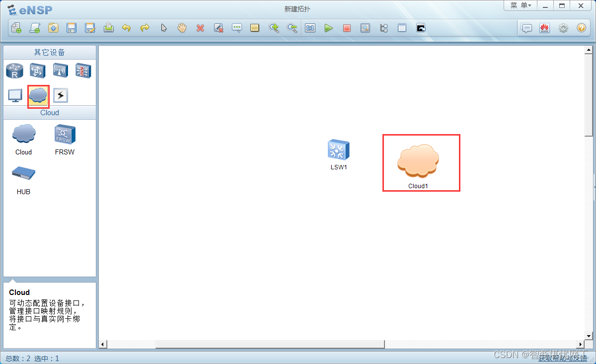Click the 总数：2 选中：1 status text
596x364 pixels.
point(32,358)
